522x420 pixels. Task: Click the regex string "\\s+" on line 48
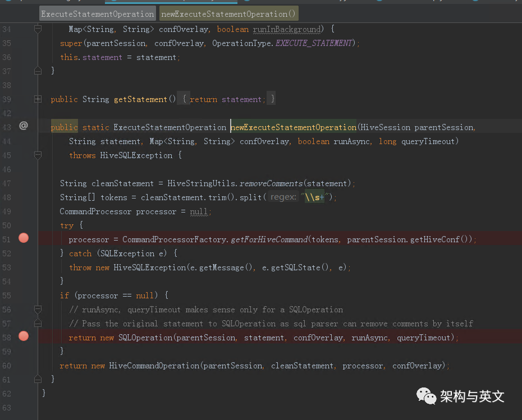point(314,197)
